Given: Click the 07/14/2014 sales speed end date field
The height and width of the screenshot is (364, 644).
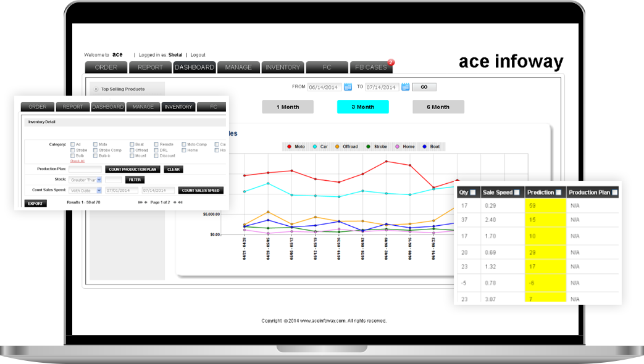Looking at the screenshot, I should point(158,191).
